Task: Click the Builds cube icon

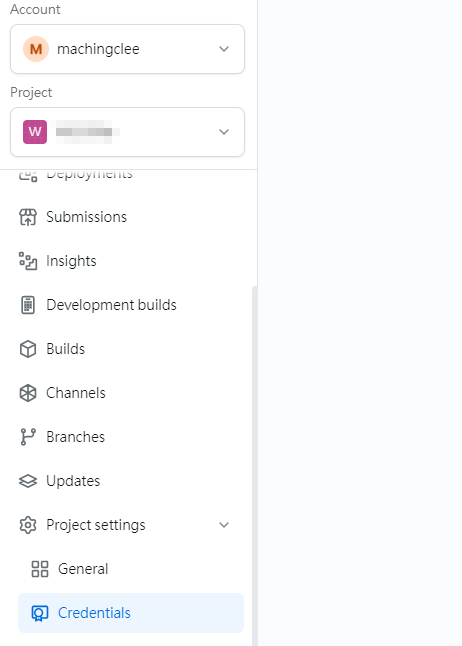Action: click(28, 349)
